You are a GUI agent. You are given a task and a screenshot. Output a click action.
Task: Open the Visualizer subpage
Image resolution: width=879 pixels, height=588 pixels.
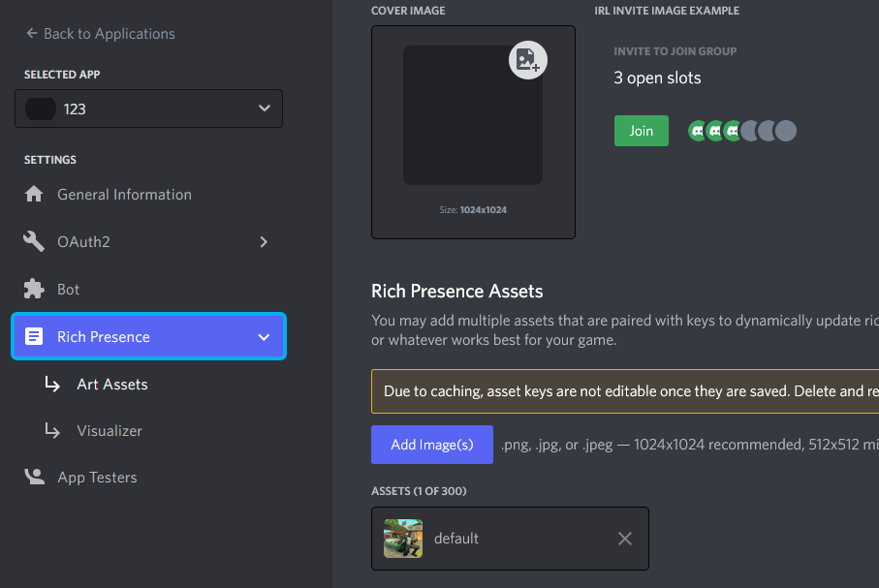110,430
